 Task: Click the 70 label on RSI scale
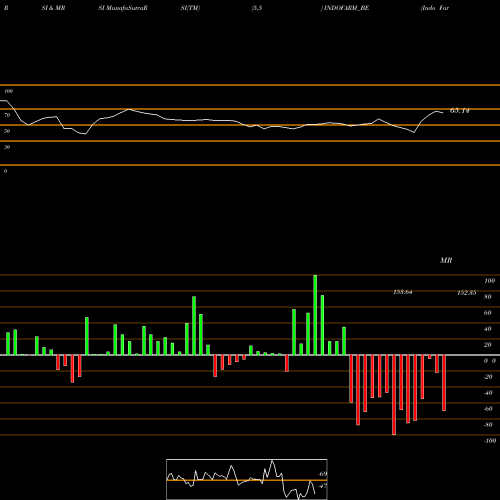click(x=7, y=115)
